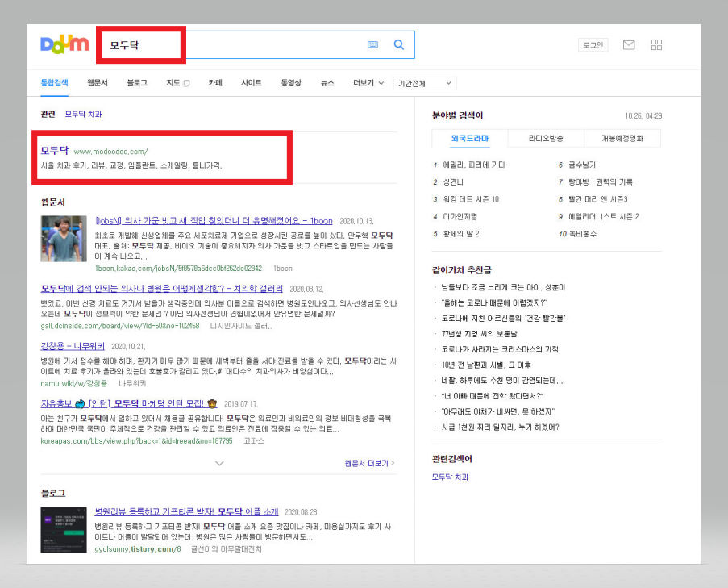728x588 pixels.
Task: Click ranking item 황제의 딸 2
Action: pos(461,234)
